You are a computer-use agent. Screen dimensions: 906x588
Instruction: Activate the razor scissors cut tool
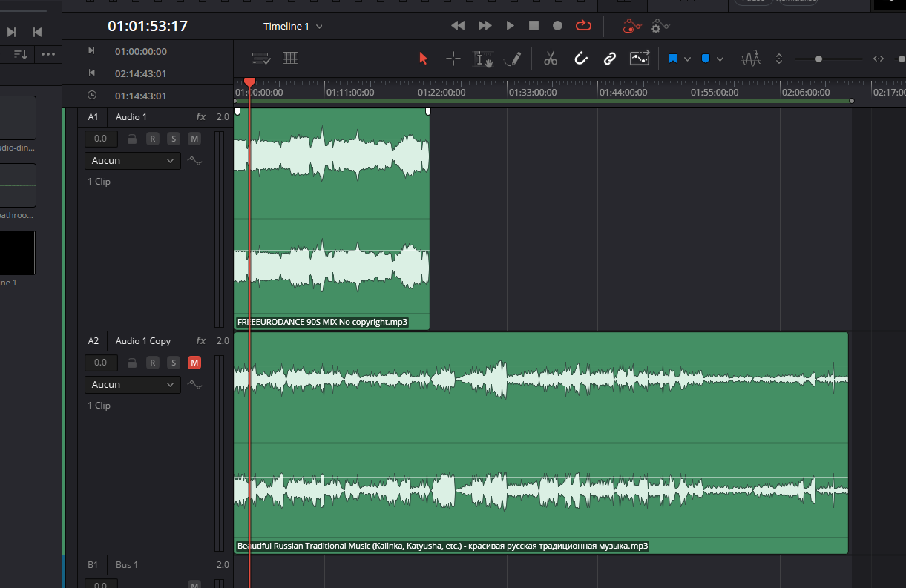click(550, 59)
